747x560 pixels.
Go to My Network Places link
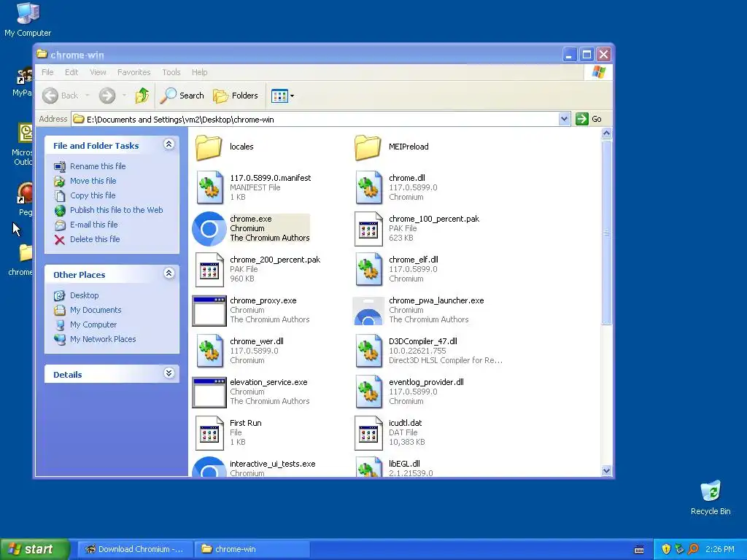[103, 339]
